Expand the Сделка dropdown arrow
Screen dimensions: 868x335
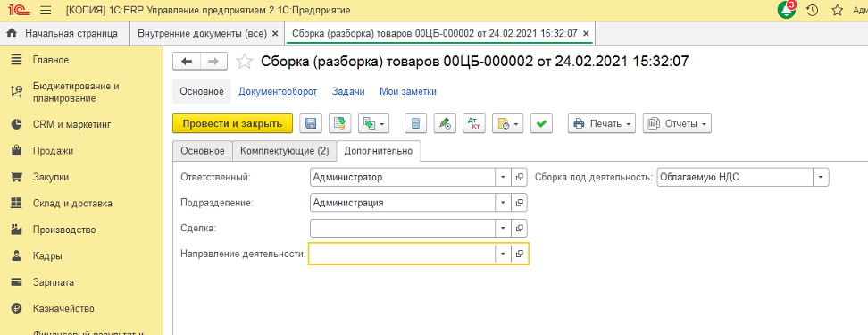[503, 228]
